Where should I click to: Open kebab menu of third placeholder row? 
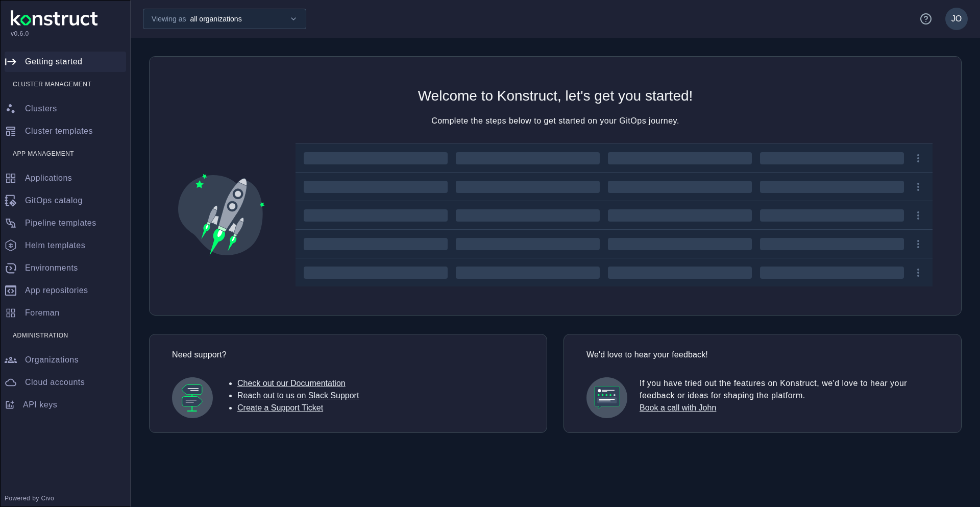(x=918, y=215)
